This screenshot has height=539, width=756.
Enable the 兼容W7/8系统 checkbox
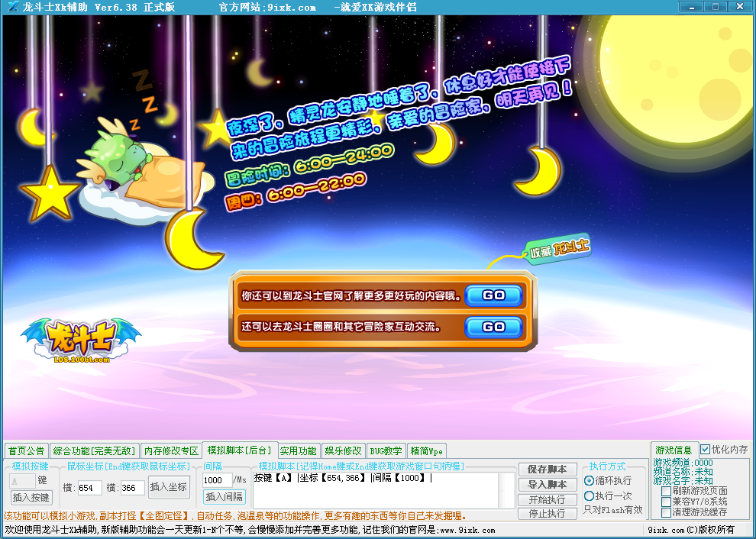click(x=667, y=502)
